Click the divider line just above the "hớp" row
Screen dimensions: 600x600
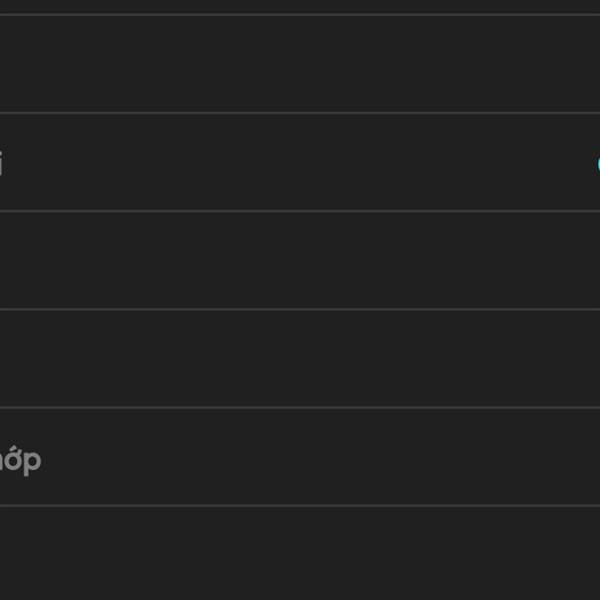tap(300, 407)
